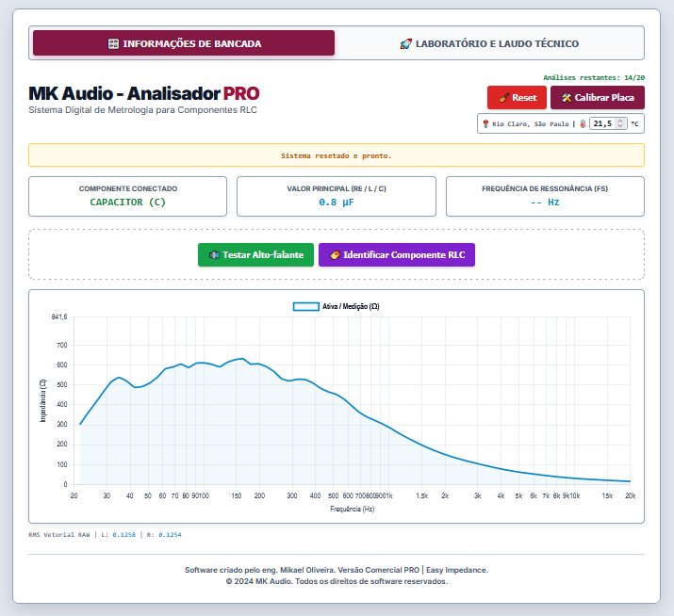Start the Testar Alto-falante test
The width and height of the screenshot is (674, 616).
pos(255,254)
